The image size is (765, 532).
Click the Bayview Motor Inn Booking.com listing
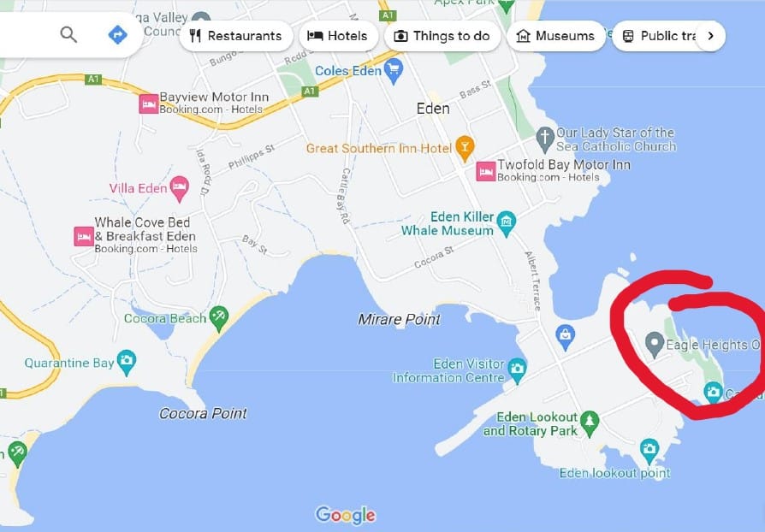(x=204, y=103)
